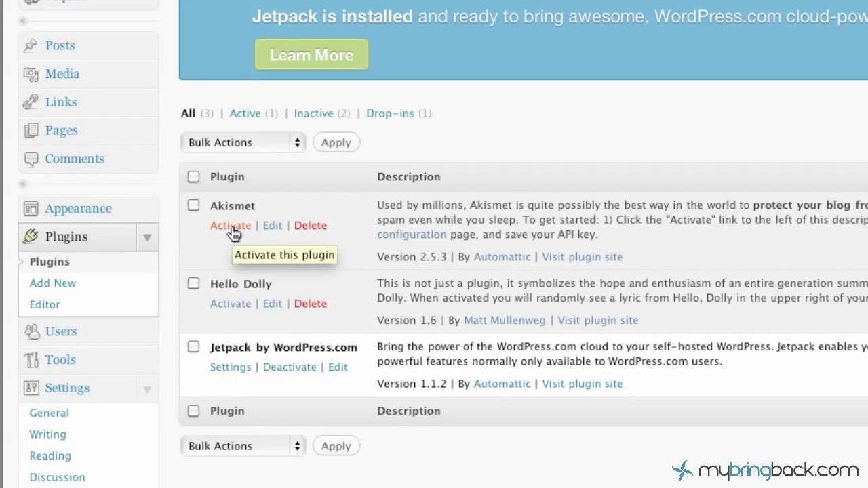Click the Users icon in sidebar
This screenshot has height=488, width=868.
(x=31, y=331)
